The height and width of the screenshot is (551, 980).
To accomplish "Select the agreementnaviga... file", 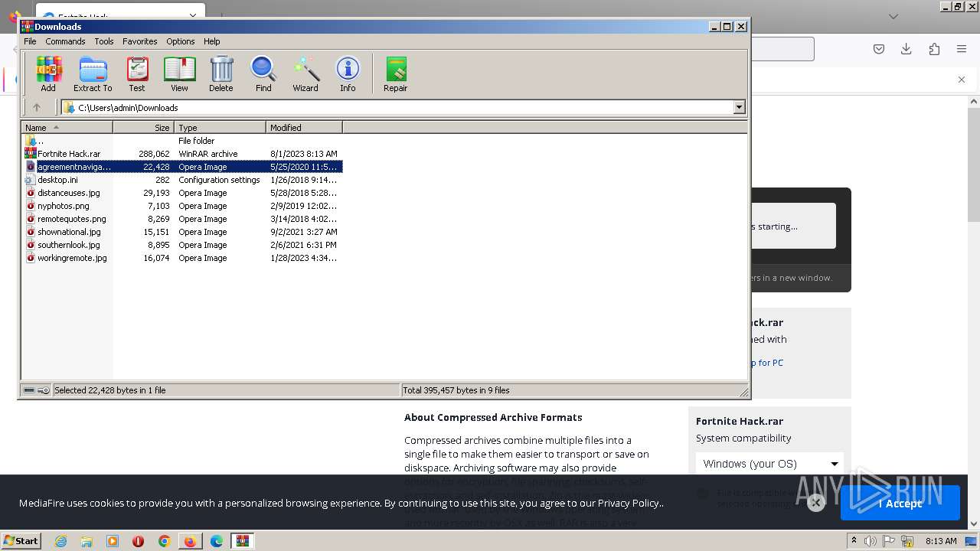I will (x=182, y=167).
